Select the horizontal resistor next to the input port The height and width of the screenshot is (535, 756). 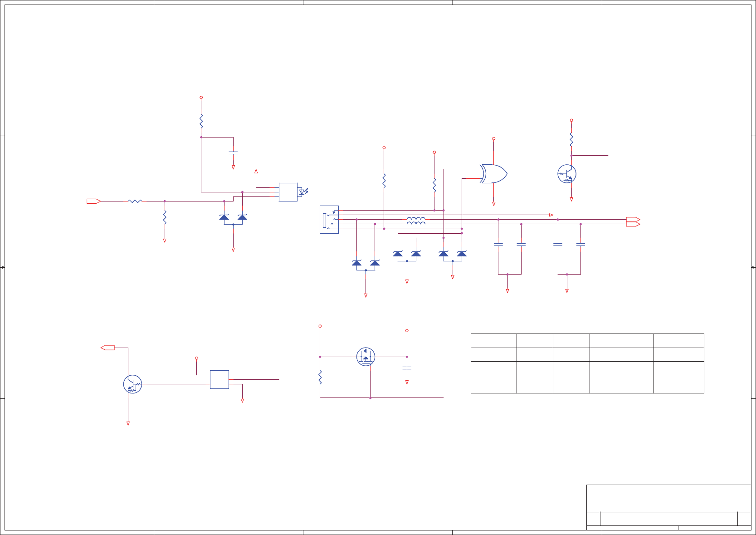(135, 201)
